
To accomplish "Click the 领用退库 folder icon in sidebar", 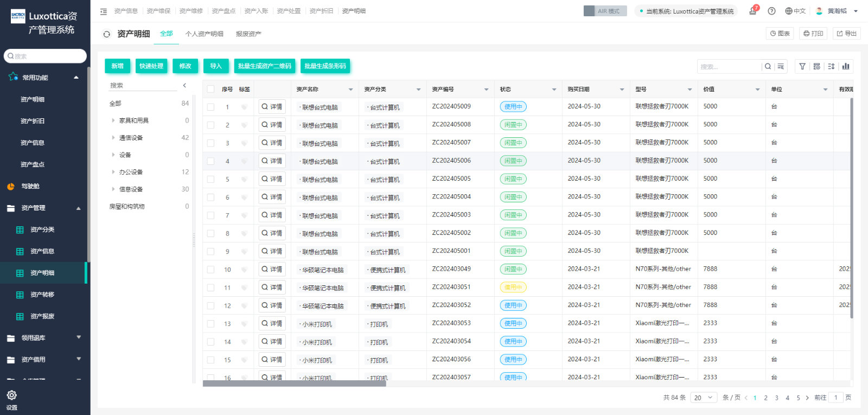I will [x=11, y=338].
